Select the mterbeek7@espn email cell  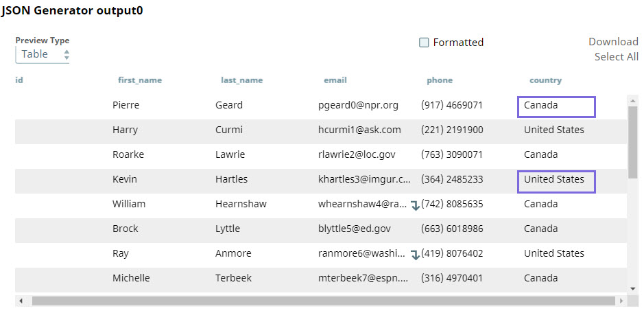point(363,278)
